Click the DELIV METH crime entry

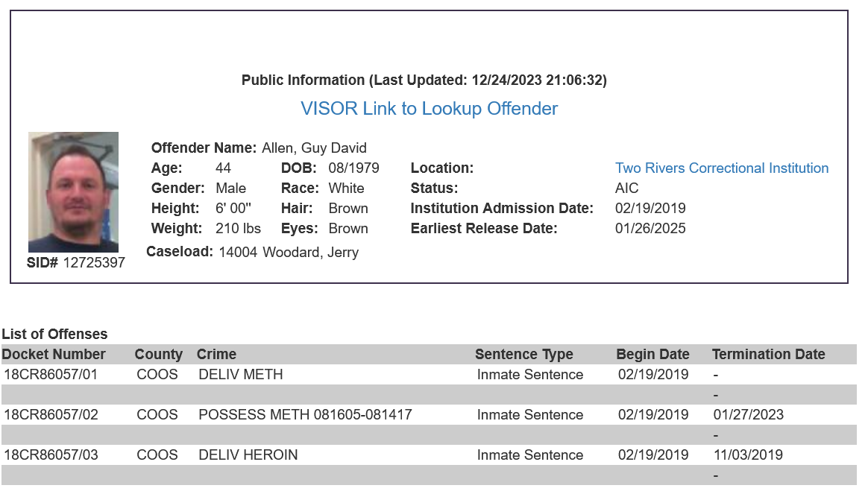241,375
